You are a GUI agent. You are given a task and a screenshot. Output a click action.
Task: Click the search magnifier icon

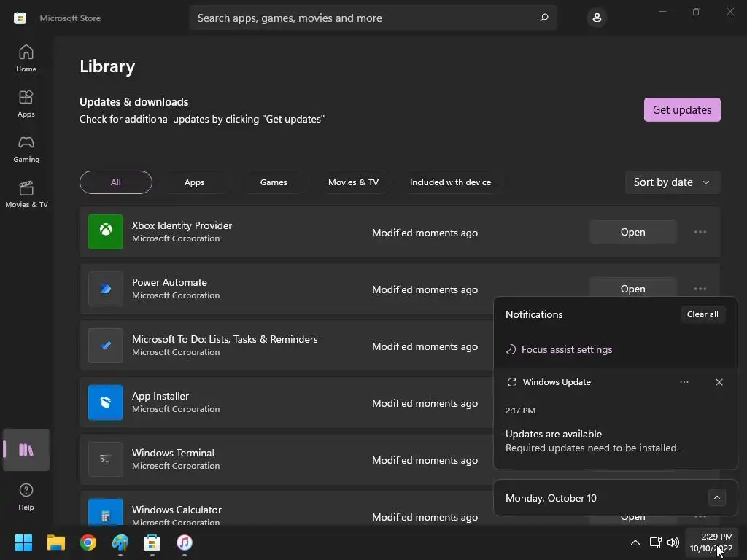coord(544,17)
